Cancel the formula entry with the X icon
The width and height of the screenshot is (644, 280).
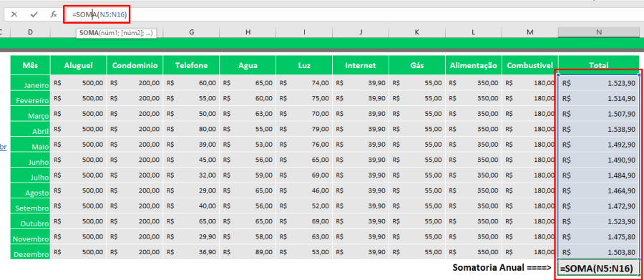click(x=14, y=14)
